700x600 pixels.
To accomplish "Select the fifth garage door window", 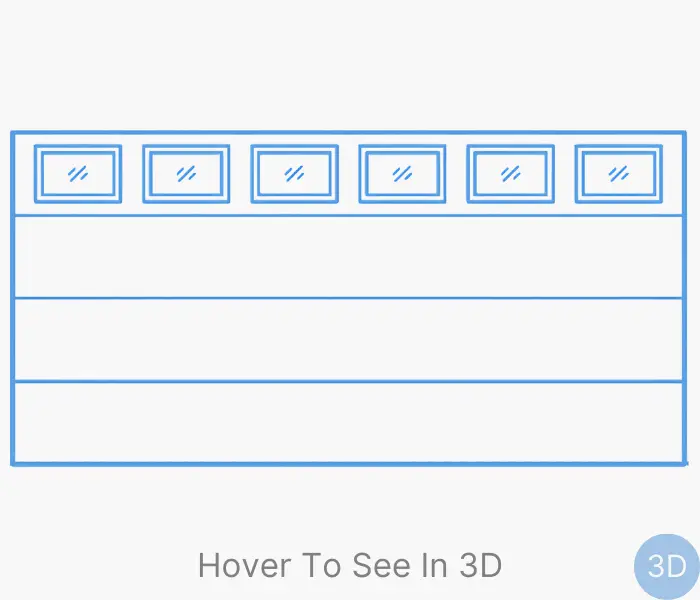I will pos(510,174).
